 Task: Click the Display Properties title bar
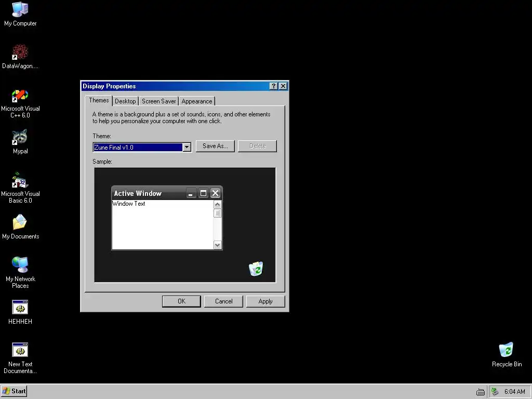(184, 86)
